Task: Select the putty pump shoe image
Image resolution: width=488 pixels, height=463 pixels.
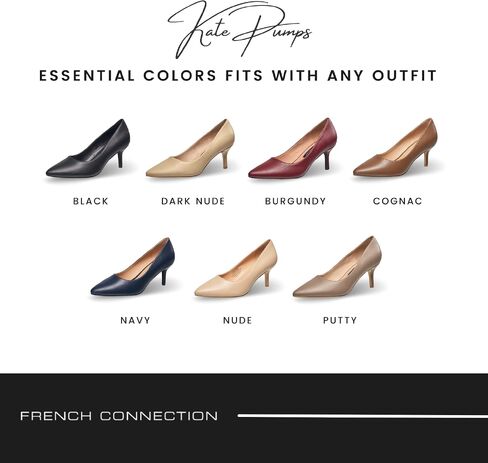Action: (x=337, y=267)
